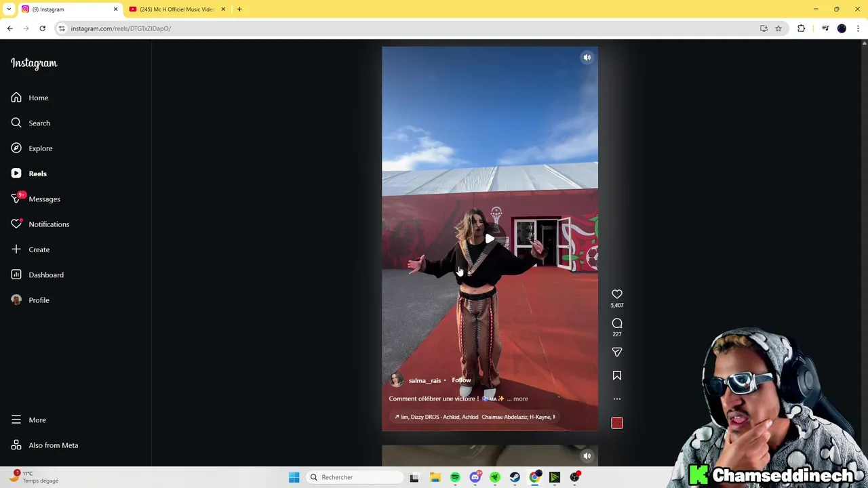The image size is (868, 488).
Task: Open the reel's audio track link
Action: (475, 417)
